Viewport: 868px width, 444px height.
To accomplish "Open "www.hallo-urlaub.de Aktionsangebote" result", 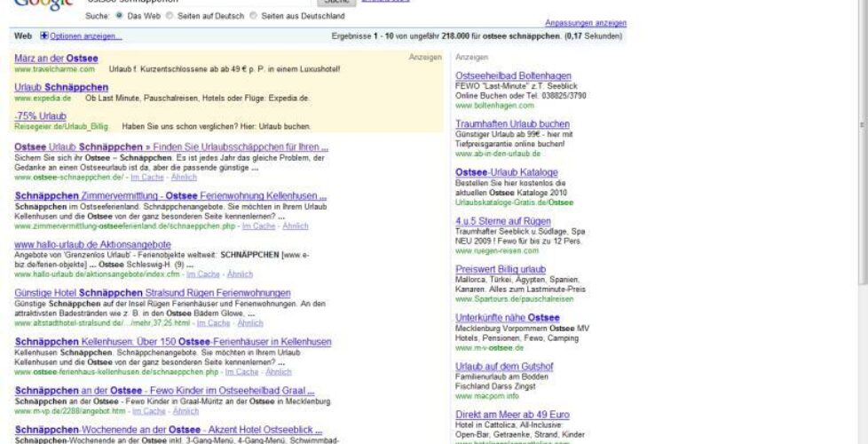I will [92, 245].
